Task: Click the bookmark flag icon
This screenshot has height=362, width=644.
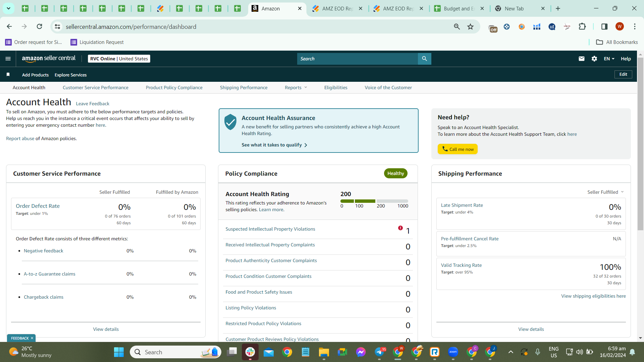Action: (8, 74)
